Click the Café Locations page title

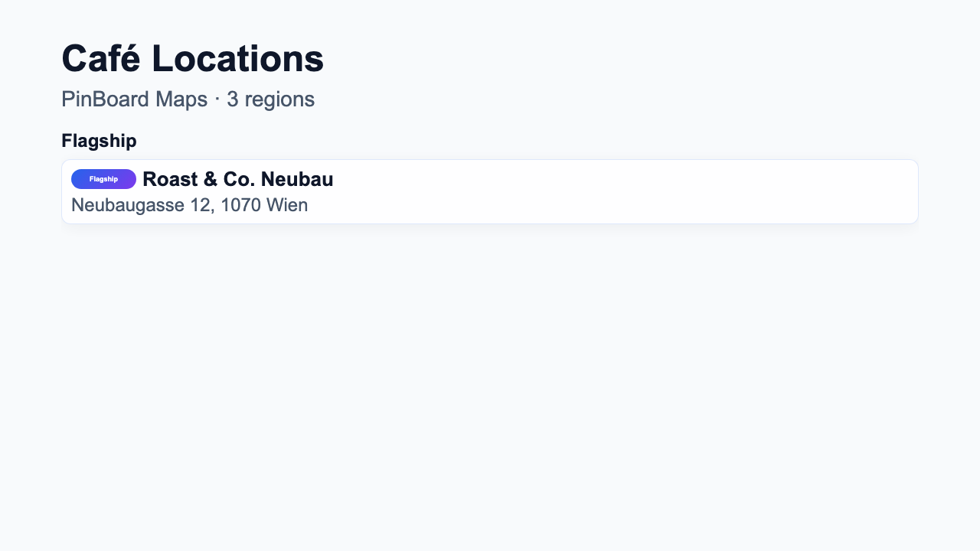point(192,57)
